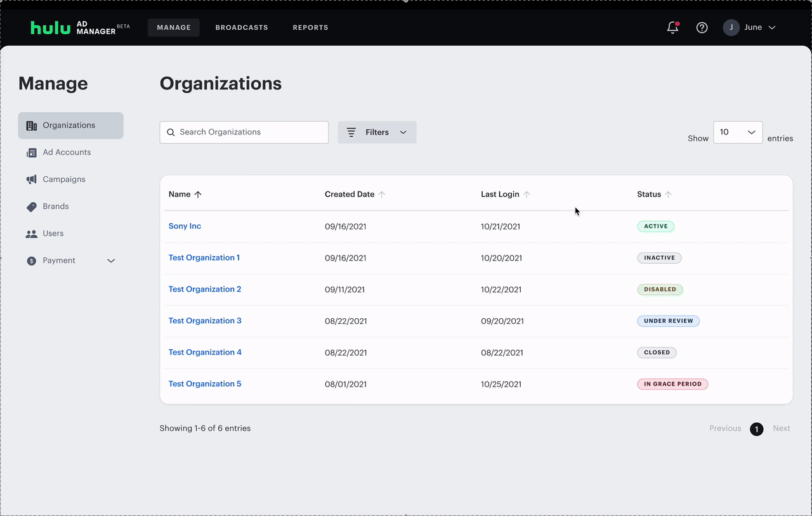Open Campaigns from the sidebar
The image size is (812, 516).
[30, 179]
